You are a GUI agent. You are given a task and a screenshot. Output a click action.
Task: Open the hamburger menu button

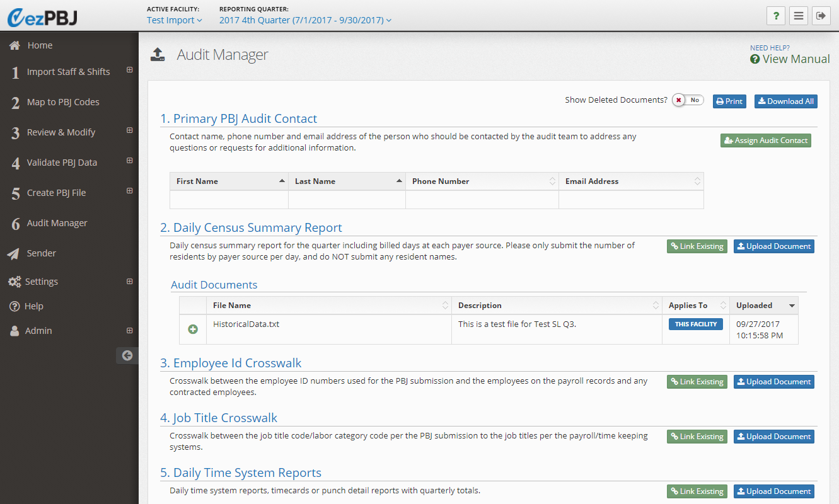click(799, 16)
